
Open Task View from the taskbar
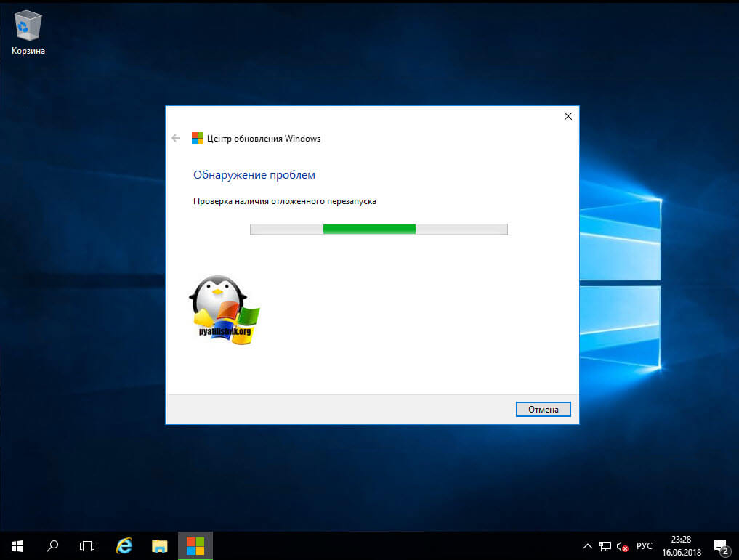click(87, 546)
